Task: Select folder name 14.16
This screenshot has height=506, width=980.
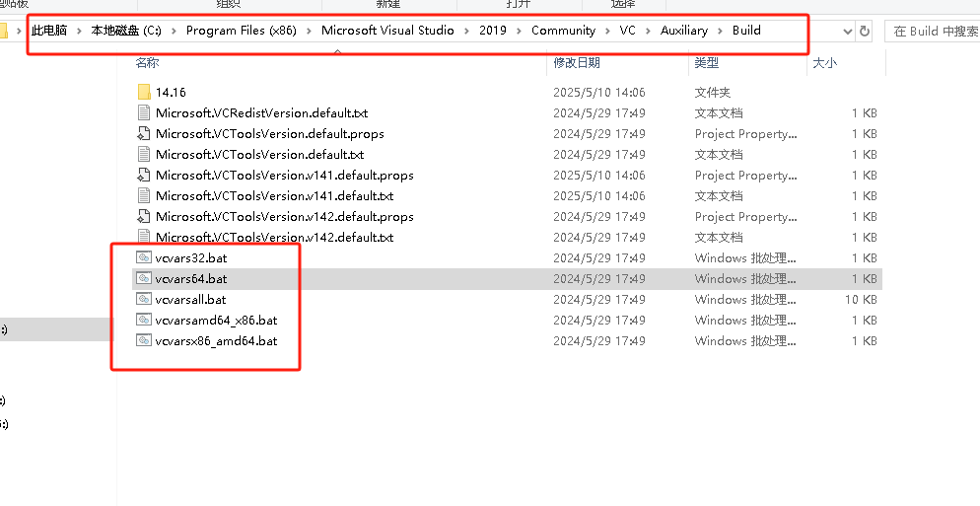Action: 171,92
